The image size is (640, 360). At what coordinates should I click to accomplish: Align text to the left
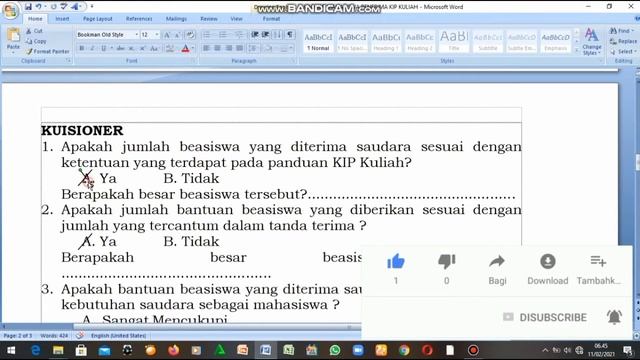pos(206,49)
